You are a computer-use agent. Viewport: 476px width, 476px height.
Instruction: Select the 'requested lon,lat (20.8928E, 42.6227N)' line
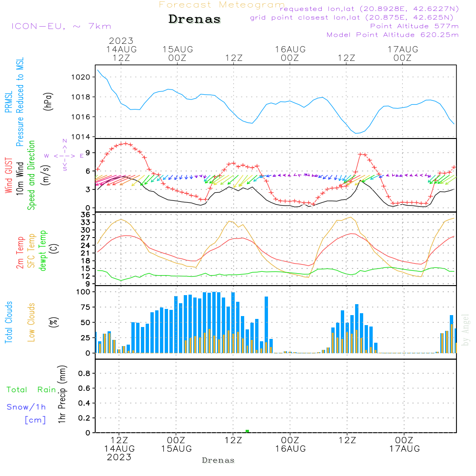tap(369, 9)
